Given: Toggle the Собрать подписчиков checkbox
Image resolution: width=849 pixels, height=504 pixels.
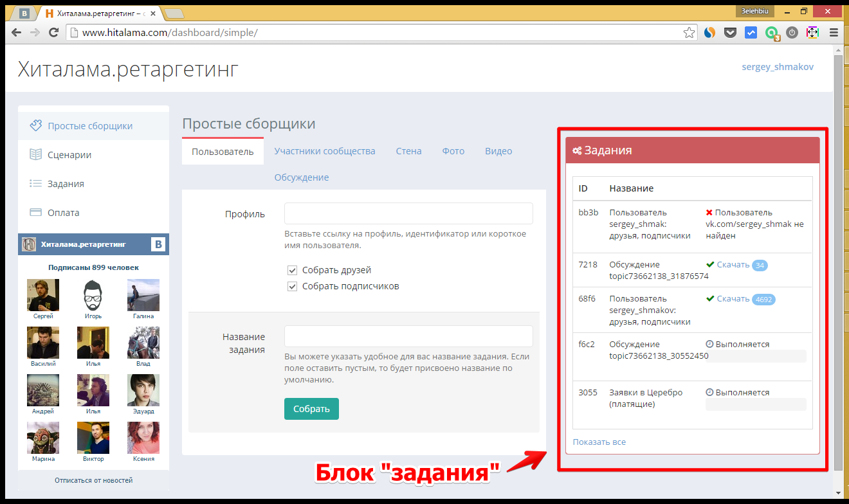Looking at the screenshot, I should click(292, 286).
